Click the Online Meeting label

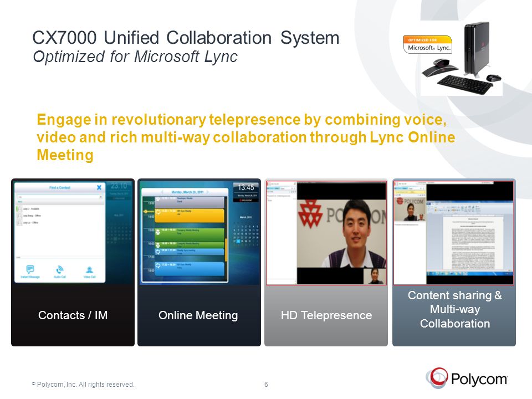point(198,315)
